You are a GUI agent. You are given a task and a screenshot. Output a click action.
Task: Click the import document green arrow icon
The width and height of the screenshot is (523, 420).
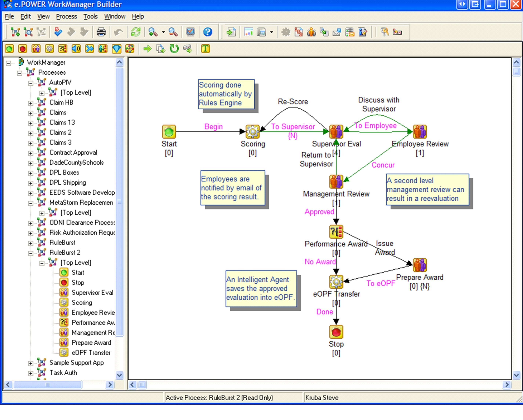(231, 32)
